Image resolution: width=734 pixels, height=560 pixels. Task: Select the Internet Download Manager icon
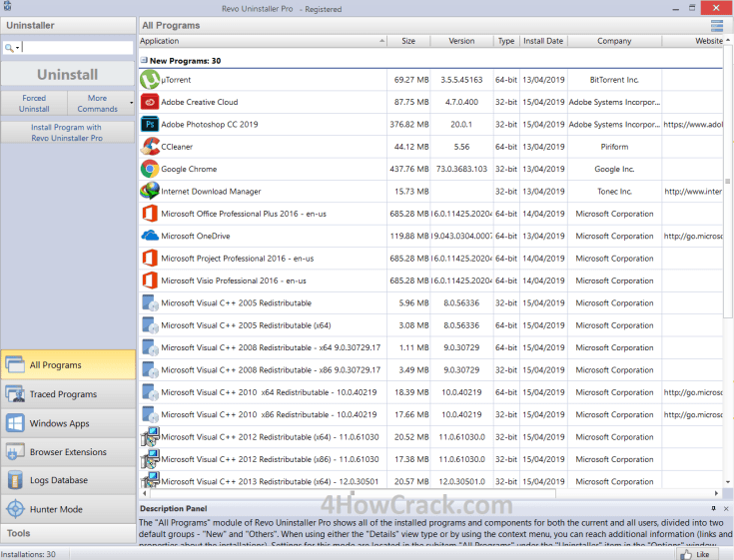(150, 191)
